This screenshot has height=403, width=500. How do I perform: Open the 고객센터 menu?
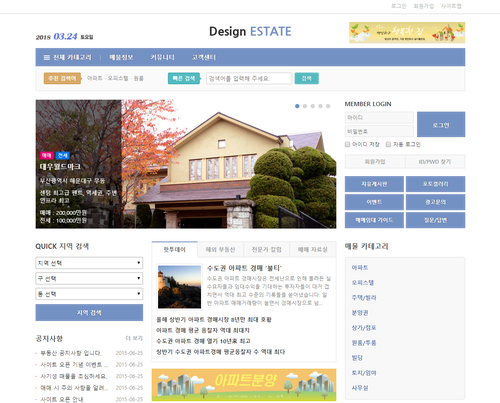pyautogui.click(x=204, y=57)
